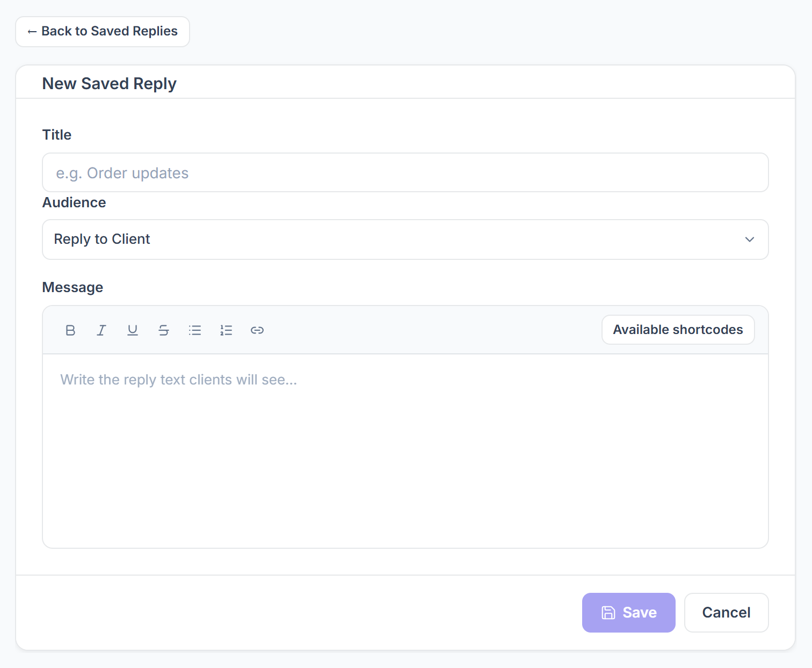Click the Title field label

57,135
